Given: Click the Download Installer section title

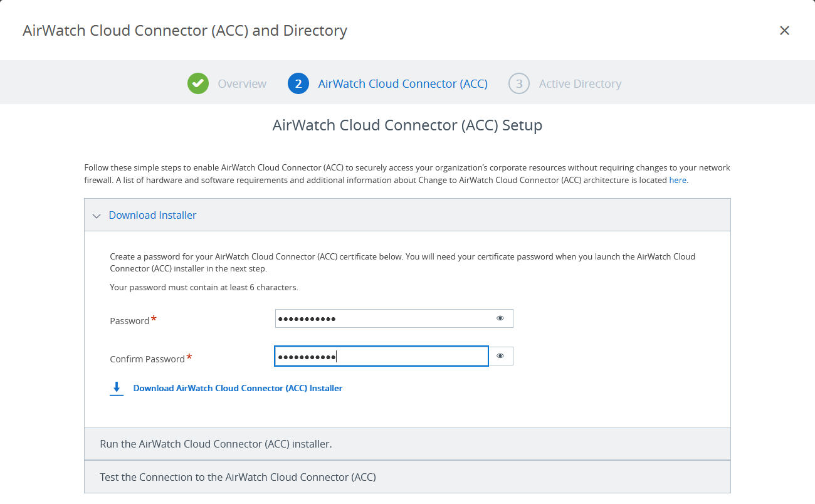Looking at the screenshot, I should pyautogui.click(x=152, y=216).
